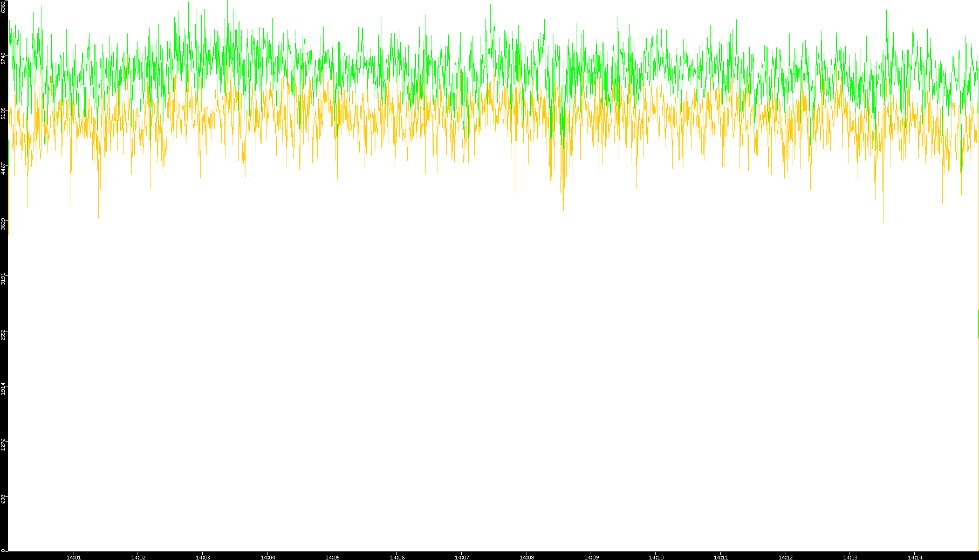Select the 5743 vertical axis label
The image size is (979, 560).
3,58
